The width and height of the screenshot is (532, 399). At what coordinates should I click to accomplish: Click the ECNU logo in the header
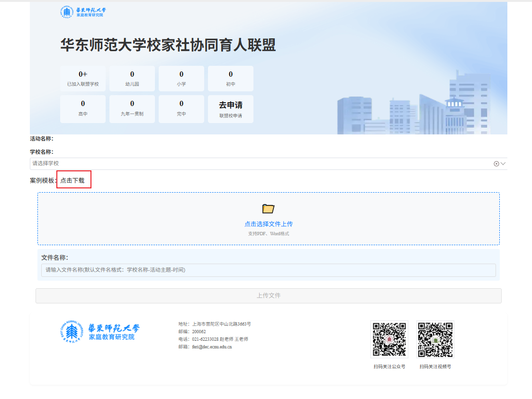[x=83, y=12]
